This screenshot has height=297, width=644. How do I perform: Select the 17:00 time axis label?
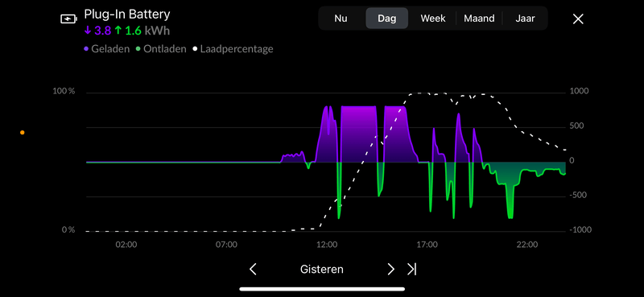click(427, 245)
